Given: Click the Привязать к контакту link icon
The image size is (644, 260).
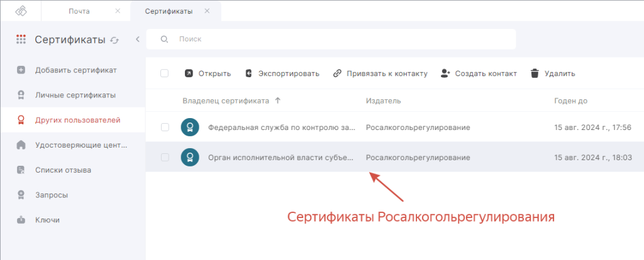Looking at the screenshot, I should click(x=337, y=74).
